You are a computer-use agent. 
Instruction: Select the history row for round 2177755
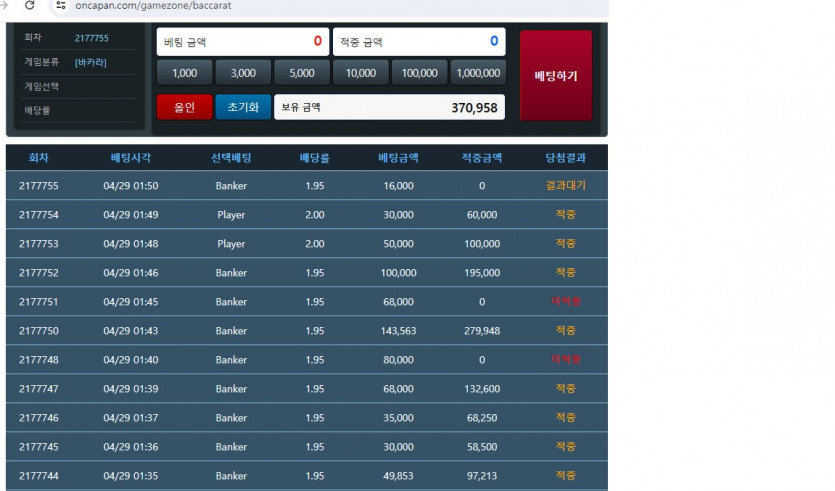tap(306, 186)
